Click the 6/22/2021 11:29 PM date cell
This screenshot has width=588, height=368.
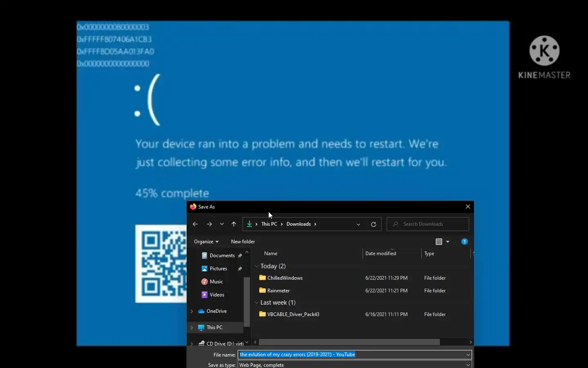point(386,278)
